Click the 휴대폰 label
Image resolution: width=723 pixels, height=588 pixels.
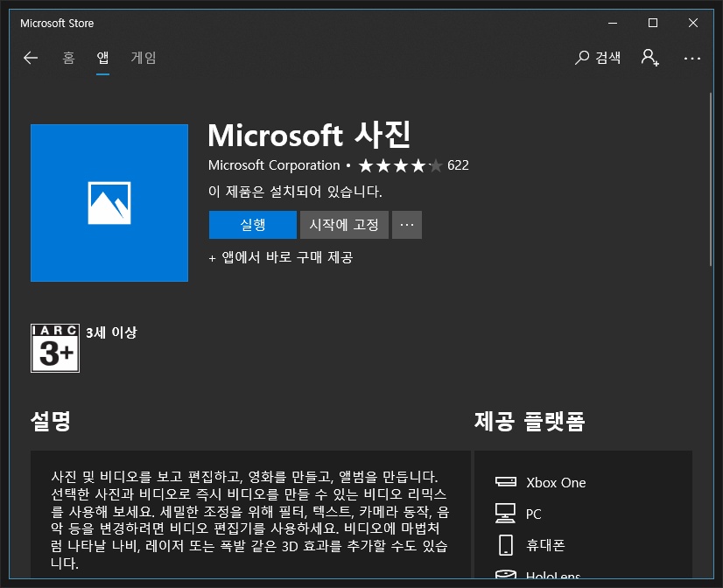coord(545,545)
